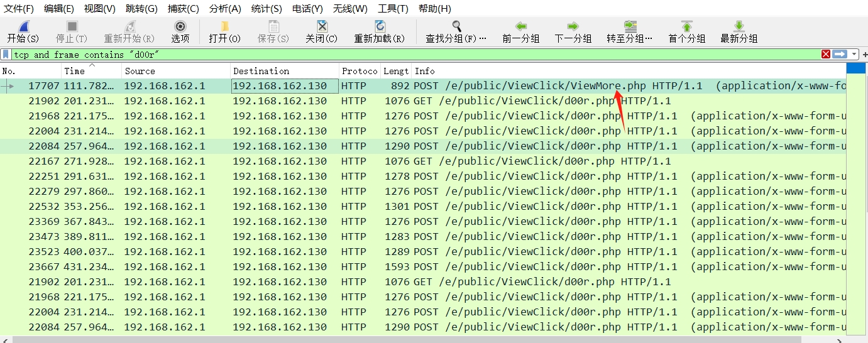Open the 视图(V) menu
This screenshot has width=868, height=343.
100,9
